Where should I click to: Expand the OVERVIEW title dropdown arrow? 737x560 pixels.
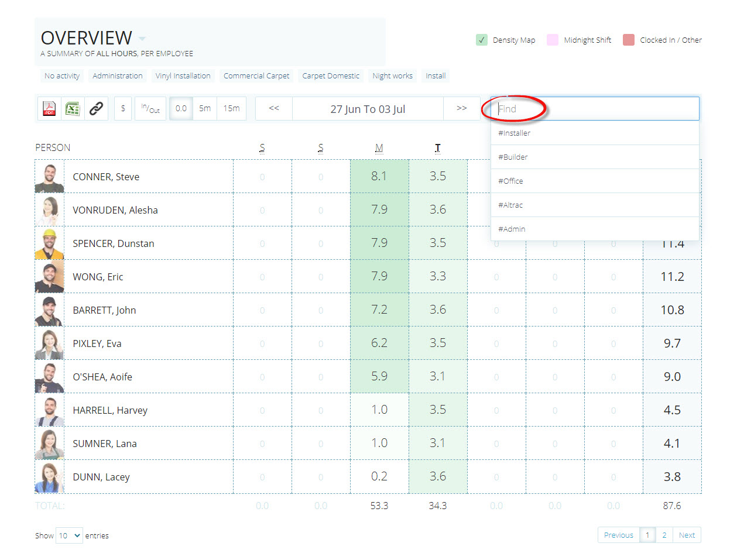(142, 39)
